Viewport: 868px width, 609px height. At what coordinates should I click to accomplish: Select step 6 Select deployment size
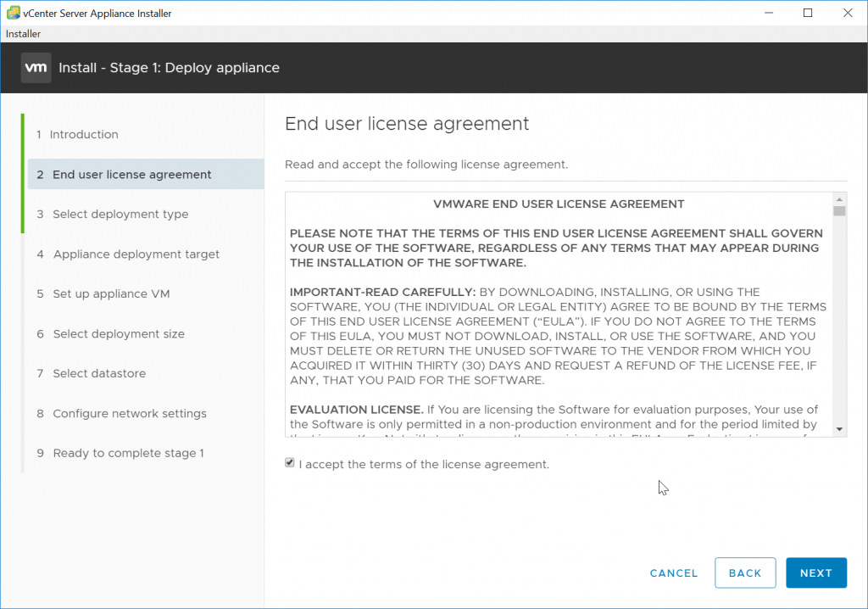tap(110, 334)
